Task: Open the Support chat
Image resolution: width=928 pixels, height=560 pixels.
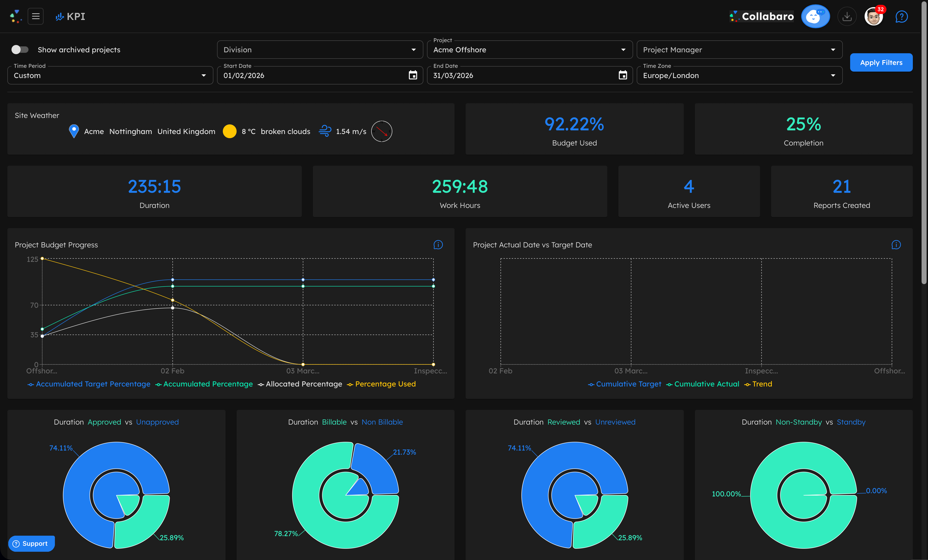Action: [x=31, y=543]
